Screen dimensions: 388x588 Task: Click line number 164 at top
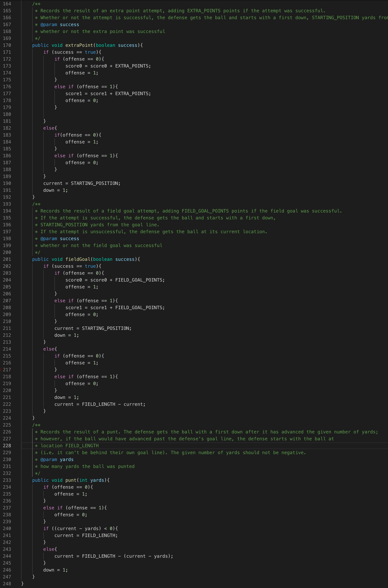tap(7, 4)
